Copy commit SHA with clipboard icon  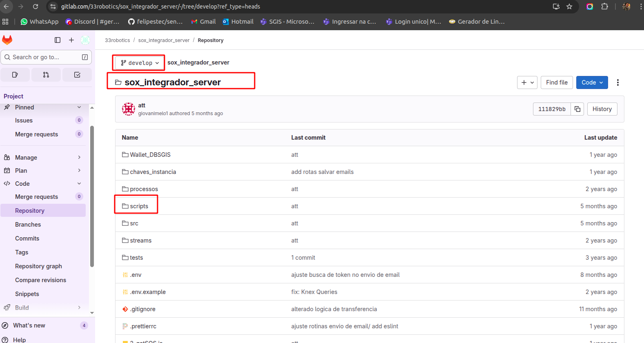coord(577,109)
